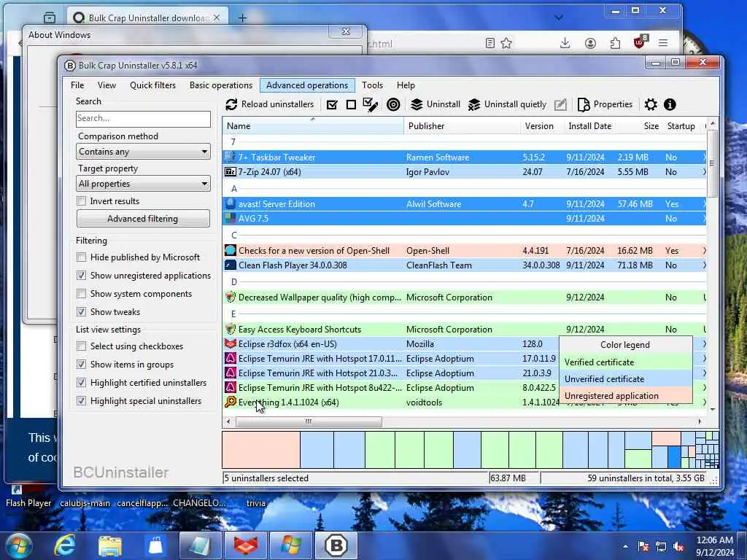Toggle Show tweaks checkbox
The width and height of the screenshot is (747, 560).
coord(82,312)
